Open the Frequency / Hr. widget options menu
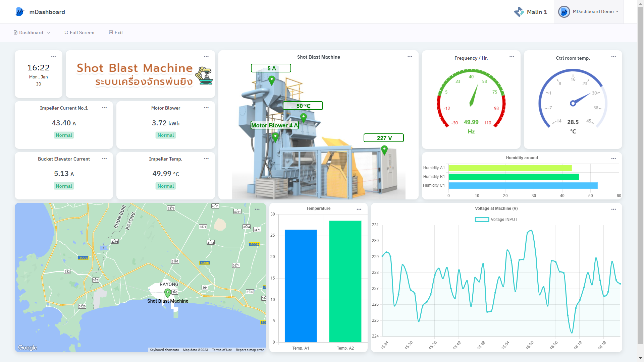The width and height of the screenshot is (644, 362). [x=512, y=57]
